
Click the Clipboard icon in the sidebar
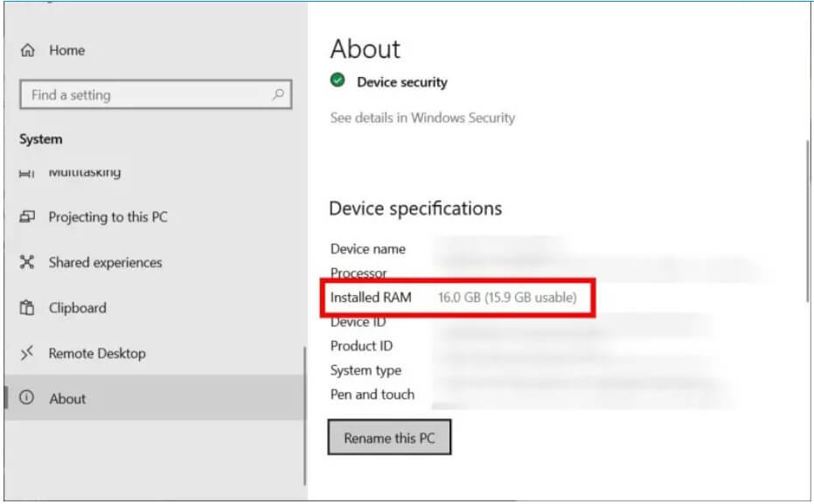[27, 308]
